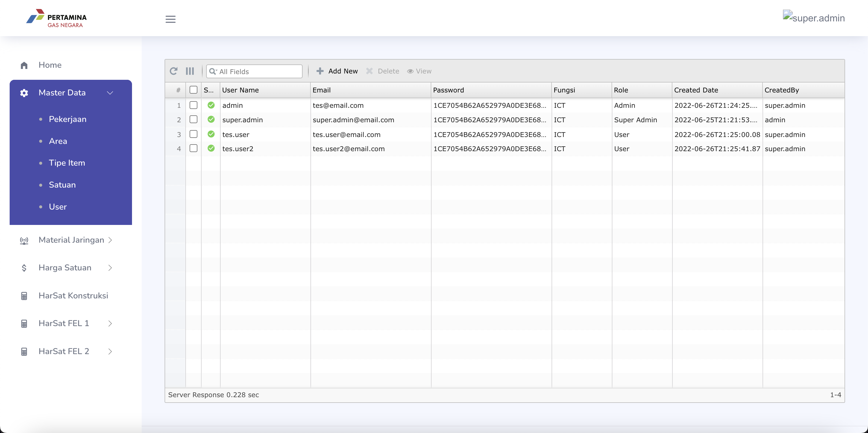Select the super.admin@email.com cell
The image size is (868, 433).
tap(371, 120)
